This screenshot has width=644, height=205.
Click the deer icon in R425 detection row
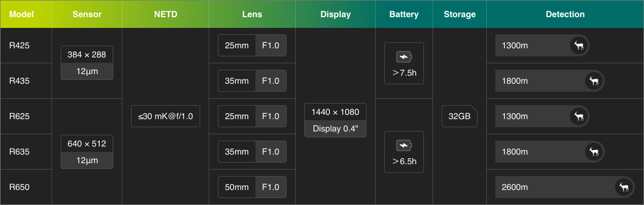579,46
